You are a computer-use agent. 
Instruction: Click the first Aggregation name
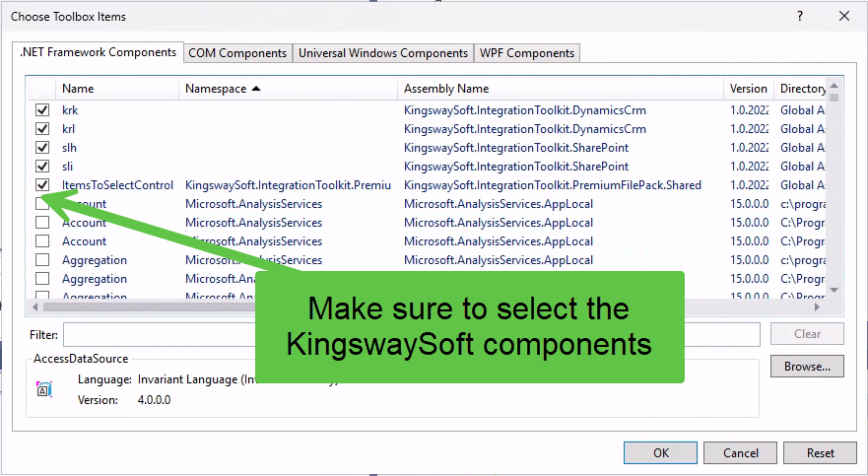click(95, 260)
